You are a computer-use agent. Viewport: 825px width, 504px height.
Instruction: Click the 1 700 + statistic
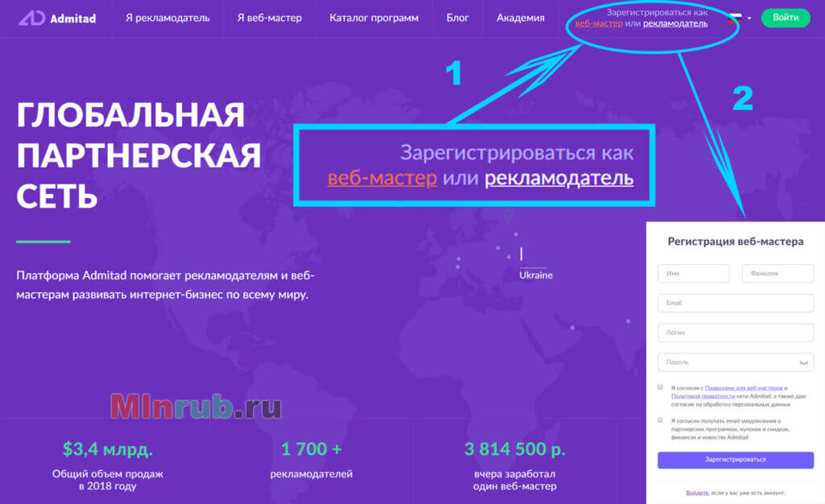(x=312, y=448)
